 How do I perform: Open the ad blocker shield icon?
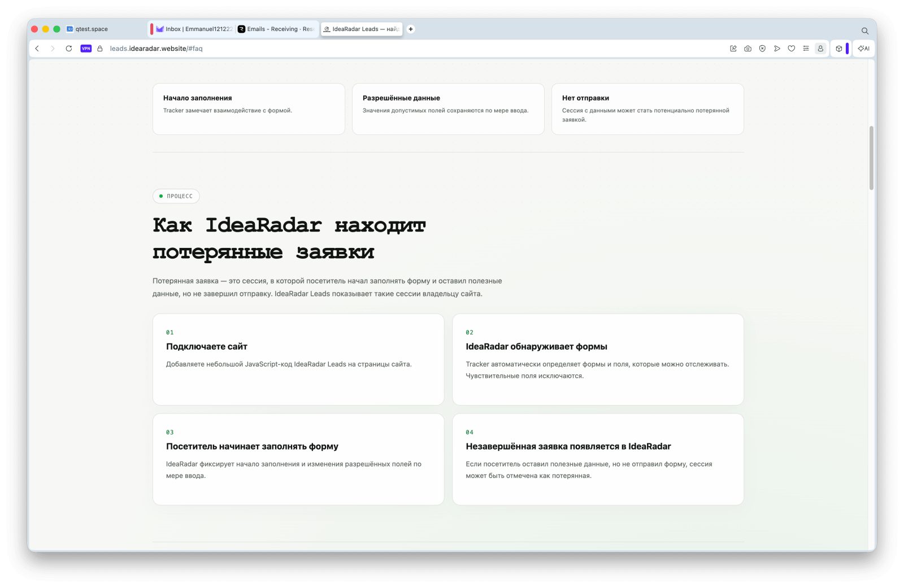[762, 49]
